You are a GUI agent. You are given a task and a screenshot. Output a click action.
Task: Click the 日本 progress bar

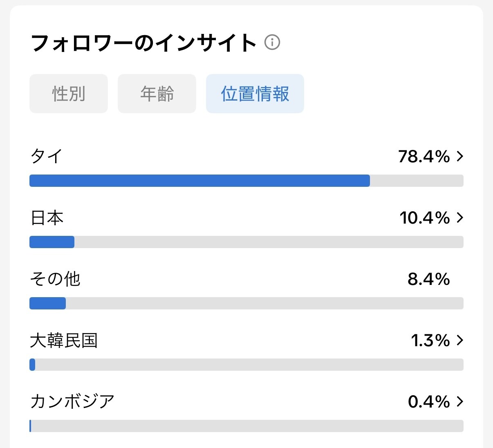247,242
